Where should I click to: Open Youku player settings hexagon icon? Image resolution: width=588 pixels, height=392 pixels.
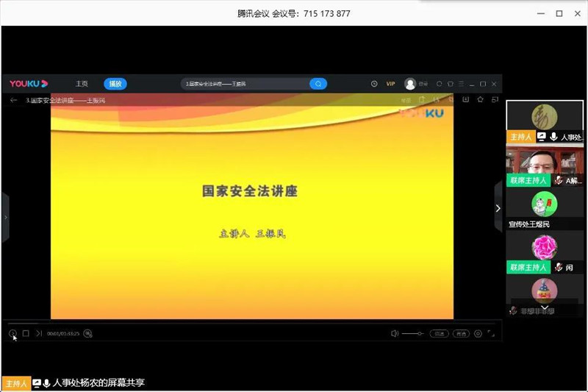478,333
